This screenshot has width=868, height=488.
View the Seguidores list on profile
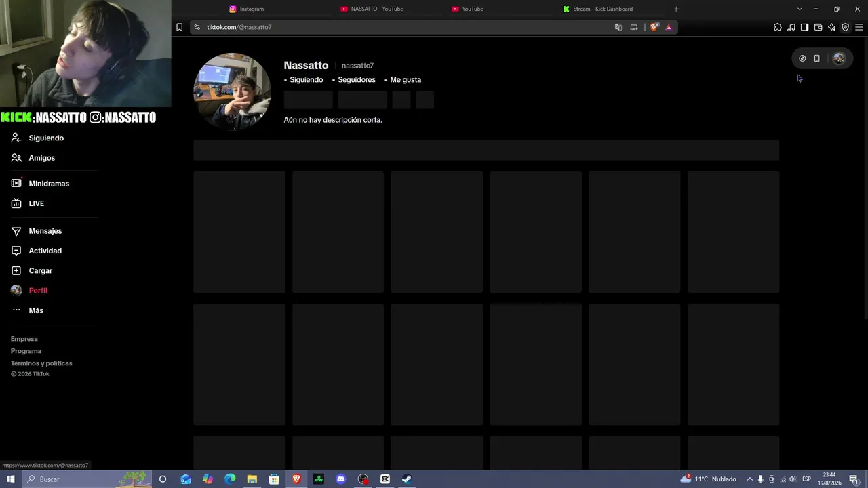pos(354,80)
